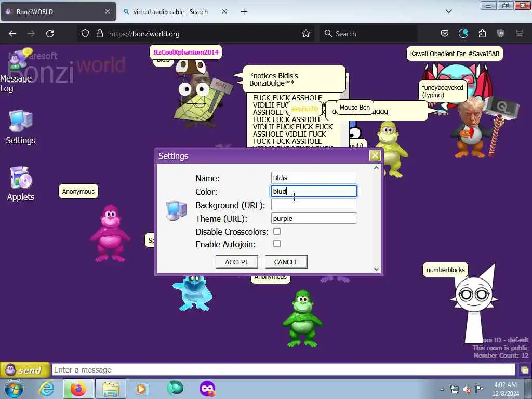Click the teal globe taskbar icon
This screenshot has width=532, height=399.
[x=175, y=388]
